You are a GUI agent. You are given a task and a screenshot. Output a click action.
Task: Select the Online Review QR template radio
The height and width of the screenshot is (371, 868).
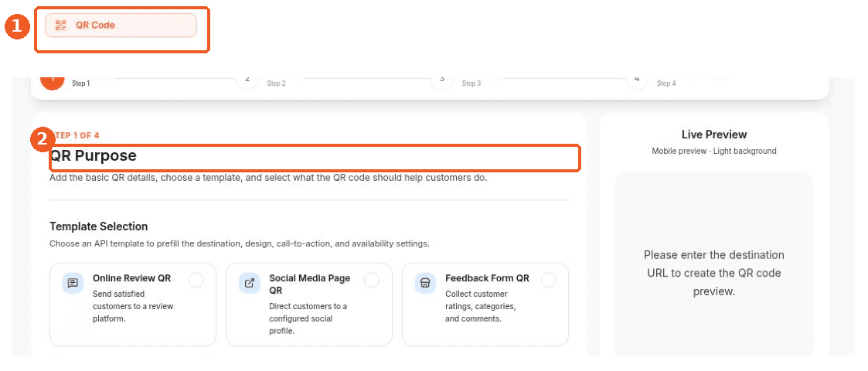[196, 281]
